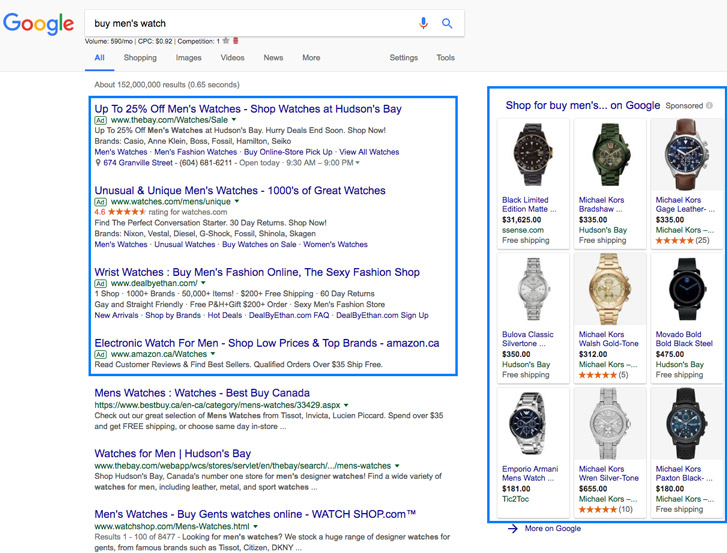Expand dropdown next to watchshop.com URL

[255, 527]
